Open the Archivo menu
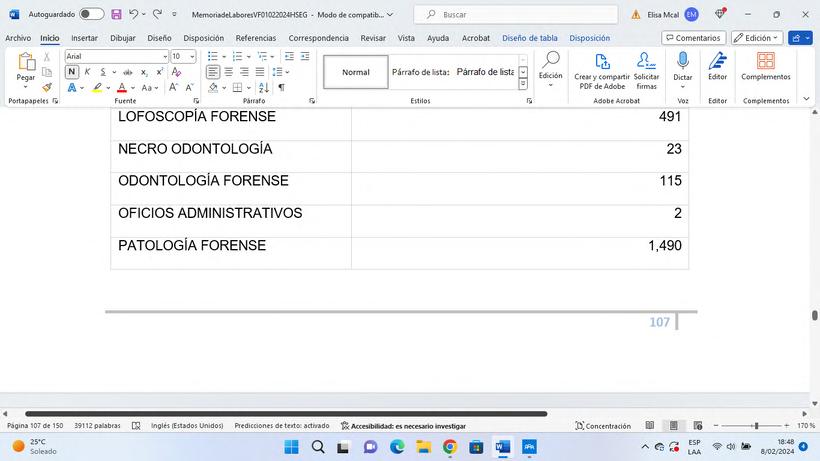 point(18,38)
